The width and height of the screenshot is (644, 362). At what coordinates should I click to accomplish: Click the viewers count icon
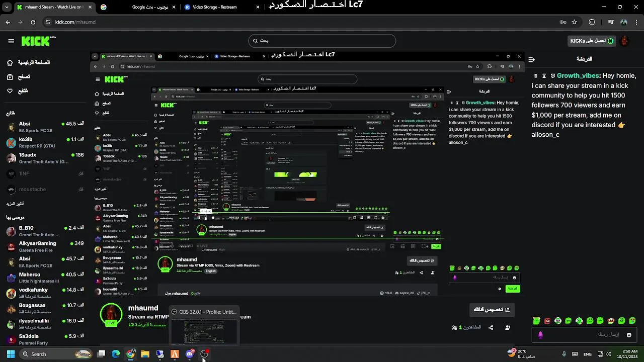(454, 327)
